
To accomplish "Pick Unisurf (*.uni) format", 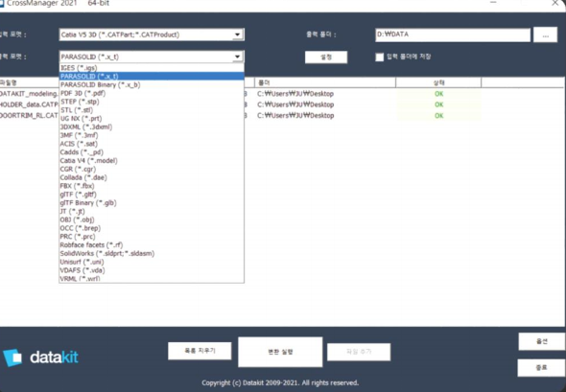I will [x=152, y=262].
